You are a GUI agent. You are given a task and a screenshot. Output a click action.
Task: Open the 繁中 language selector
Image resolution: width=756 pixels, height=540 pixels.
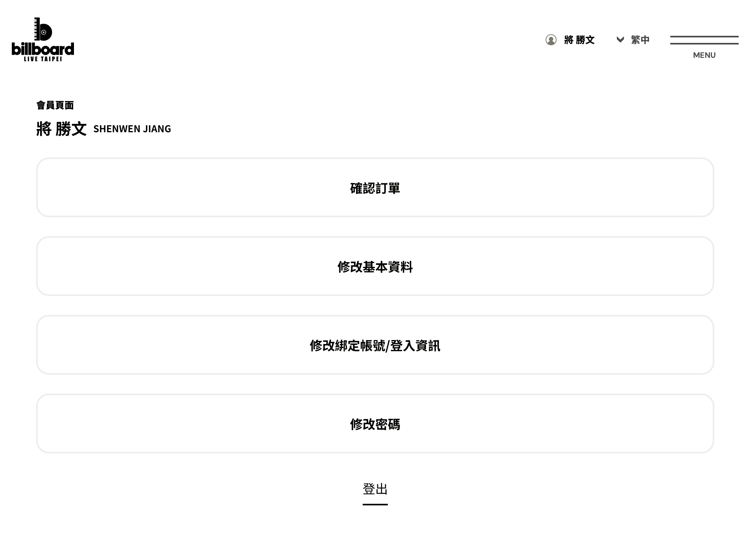point(640,40)
